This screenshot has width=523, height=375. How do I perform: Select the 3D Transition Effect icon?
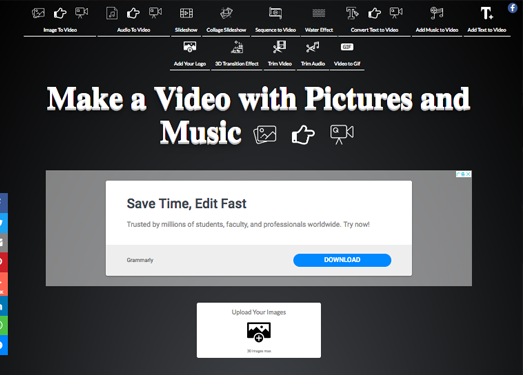(x=237, y=47)
